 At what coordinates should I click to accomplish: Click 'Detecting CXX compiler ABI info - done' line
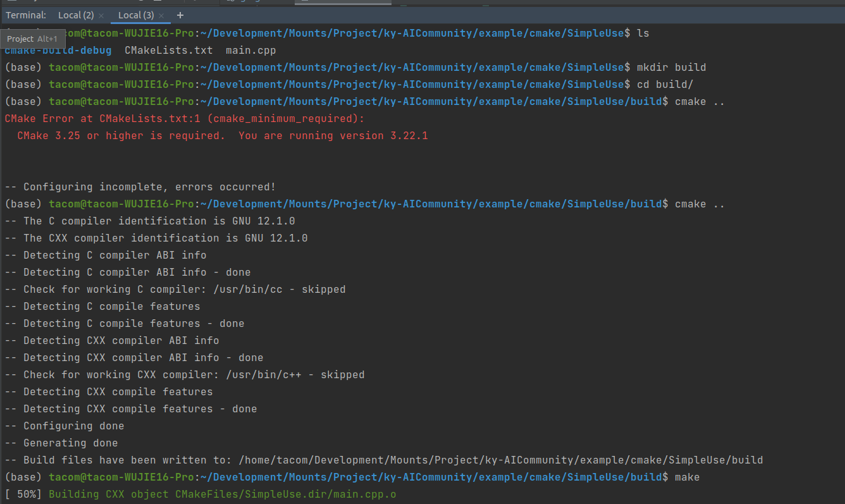coord(133,357)
